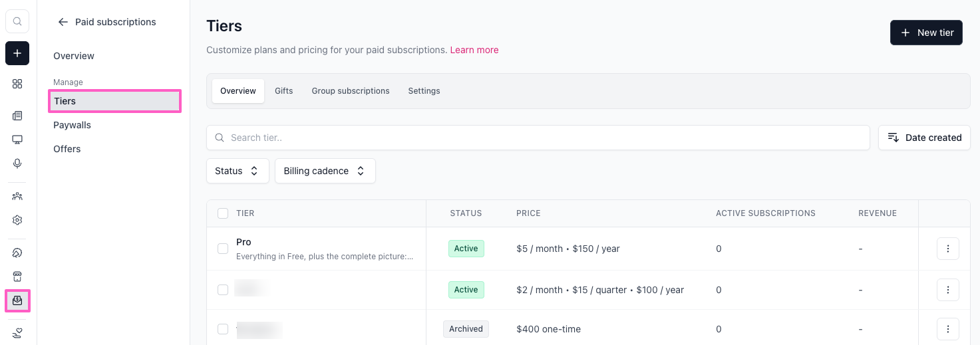Click the plus icon on New tier
The image size is (980, 345).
pos(905,33)
